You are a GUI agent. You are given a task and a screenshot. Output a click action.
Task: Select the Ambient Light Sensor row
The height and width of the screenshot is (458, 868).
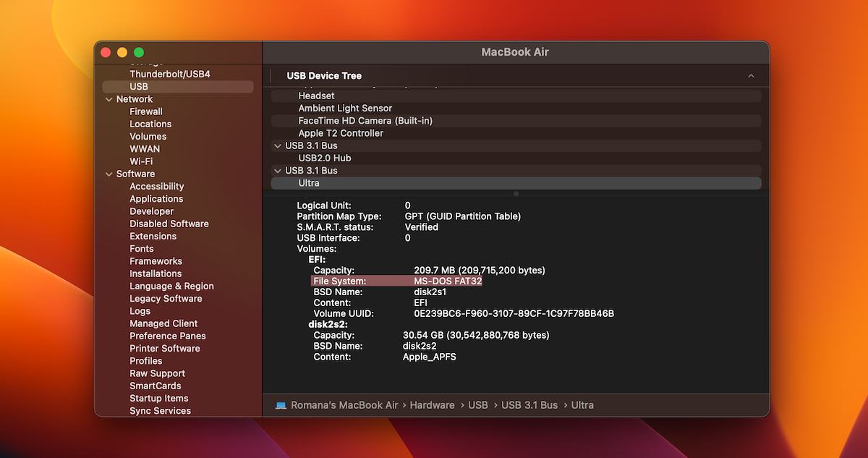(x=516, y=109)
